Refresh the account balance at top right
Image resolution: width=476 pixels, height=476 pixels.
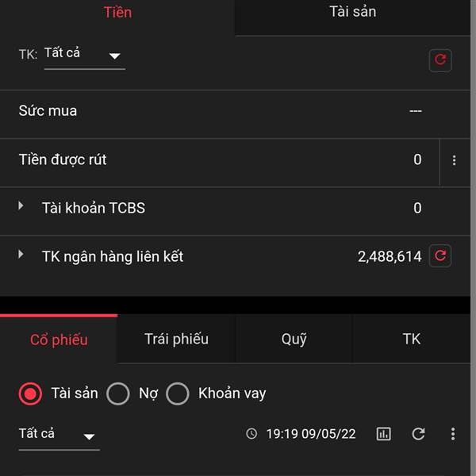(440, 60)
